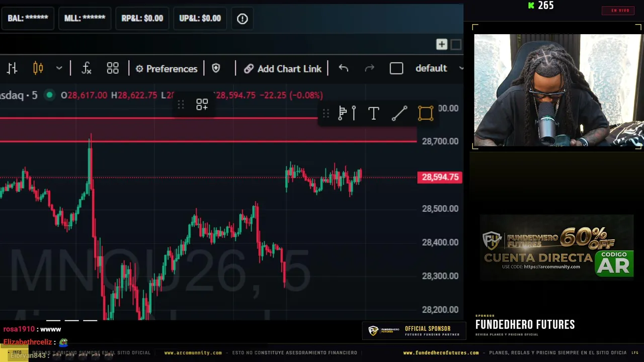Click the BAL balance indicator
644x362 pixels.
pos(28,18)
